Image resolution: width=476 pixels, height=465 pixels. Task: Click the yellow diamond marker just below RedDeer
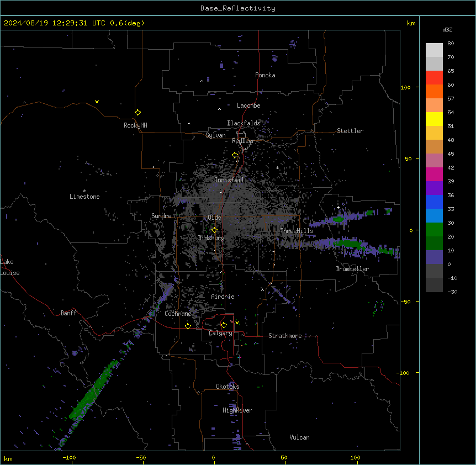(x=235, y=155)
